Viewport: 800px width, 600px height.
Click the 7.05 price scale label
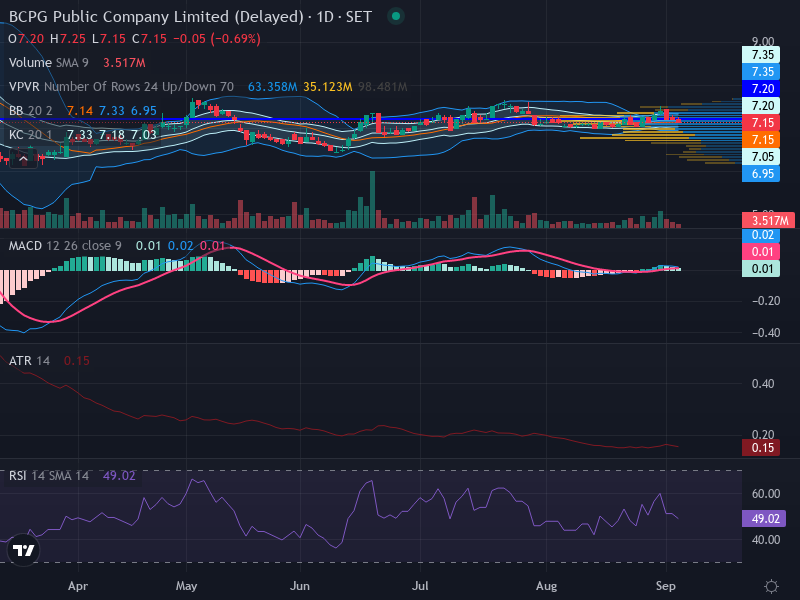coord(761,157)
